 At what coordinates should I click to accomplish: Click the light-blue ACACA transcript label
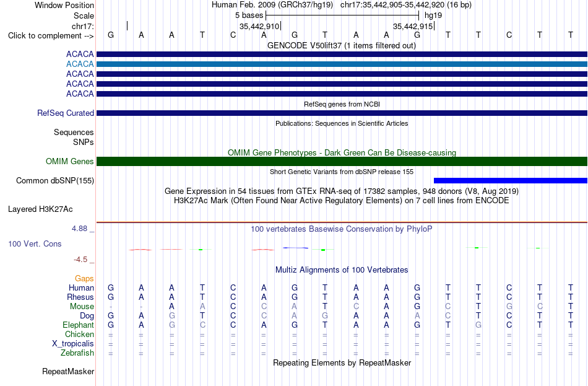pos(80,64)
